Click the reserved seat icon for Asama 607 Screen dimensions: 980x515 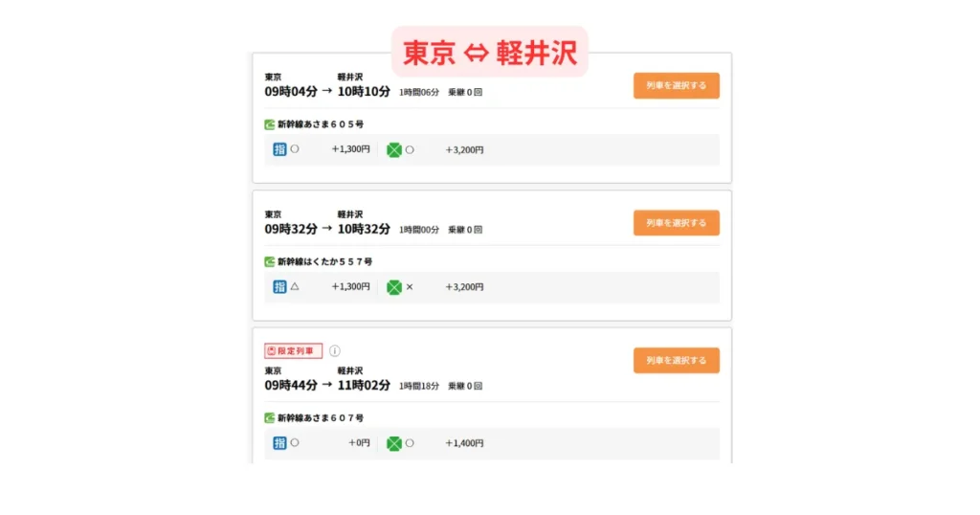coord(279,443)
